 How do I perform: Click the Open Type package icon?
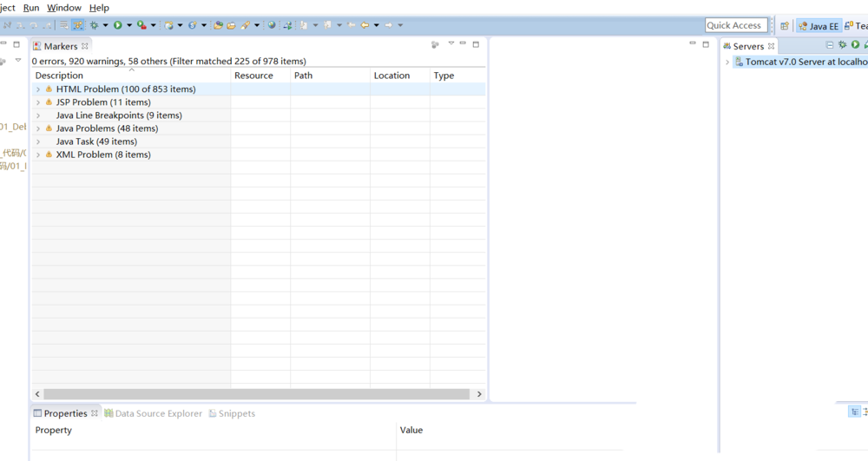pos(218,25)
